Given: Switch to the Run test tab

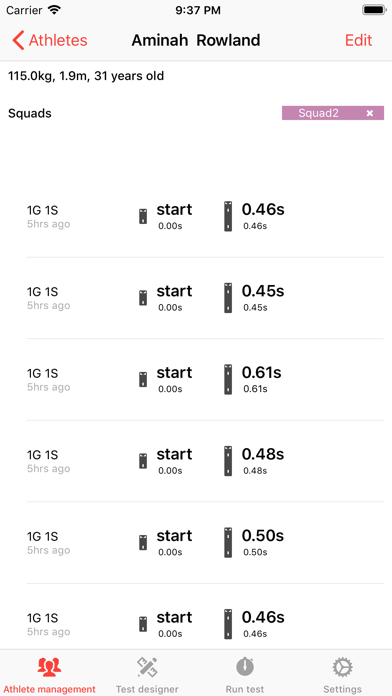Looking at the screenshot, I should (x=245, y=673).
